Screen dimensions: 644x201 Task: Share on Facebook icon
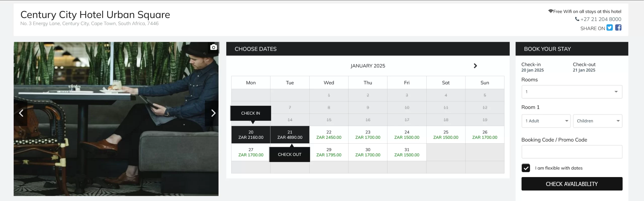pyautogui.click(x=618, y=27)
